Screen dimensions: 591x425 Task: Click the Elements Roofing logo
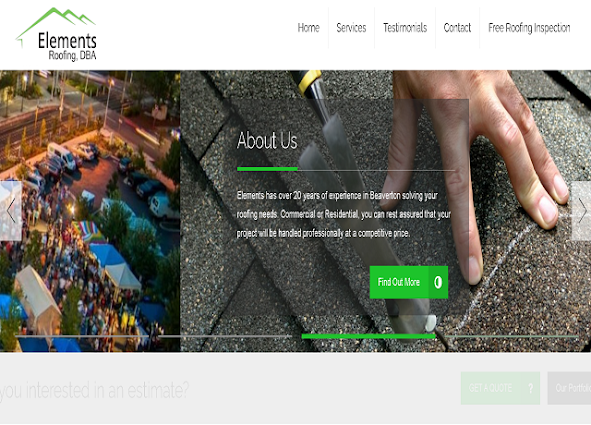click(56, 34)
